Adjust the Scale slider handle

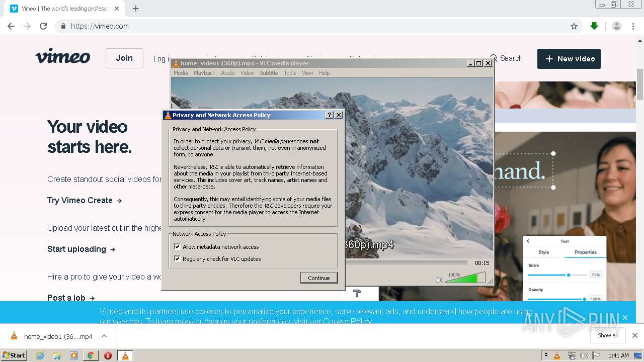[569, 275]
